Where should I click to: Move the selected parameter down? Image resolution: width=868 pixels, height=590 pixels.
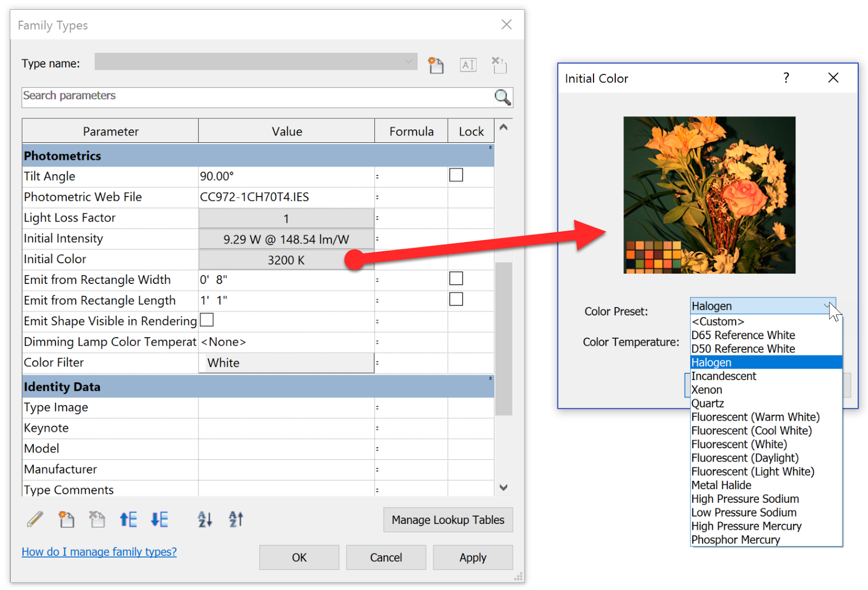coord(159,519)
